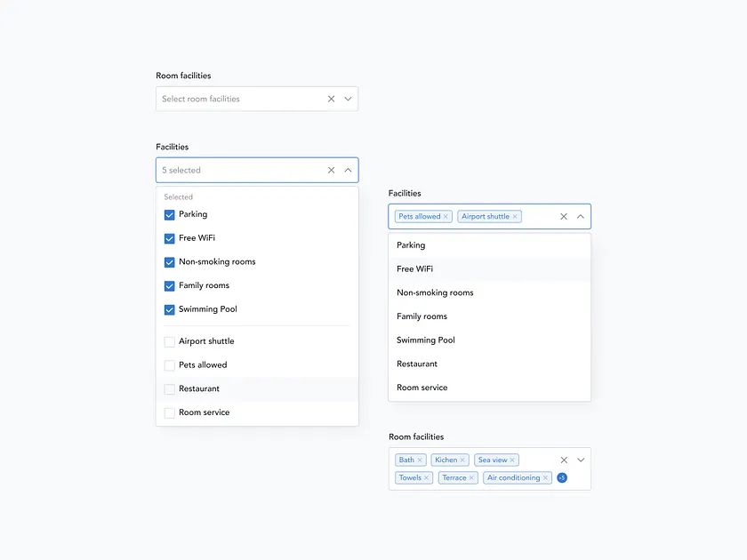Remove the Air conditioning tag
Image resolution: width=747 pixels, height=560 pixels.
[544, 477]
